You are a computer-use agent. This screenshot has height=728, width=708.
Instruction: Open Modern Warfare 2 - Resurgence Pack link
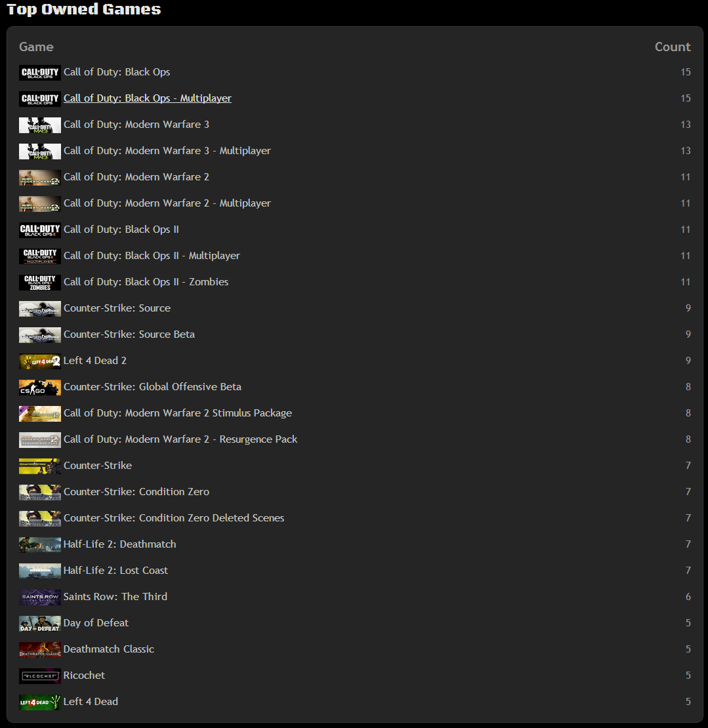click(180, 439)
